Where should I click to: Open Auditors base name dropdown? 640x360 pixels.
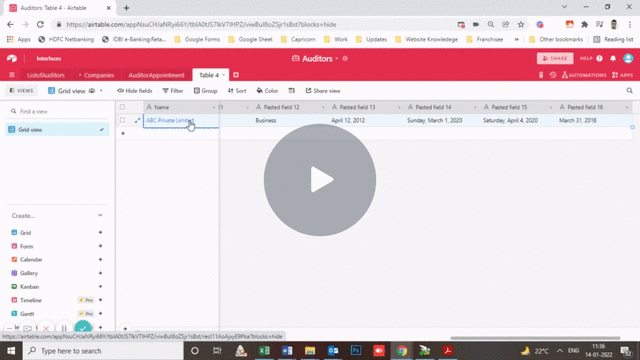pyautogui.click(x=337, y=59)
